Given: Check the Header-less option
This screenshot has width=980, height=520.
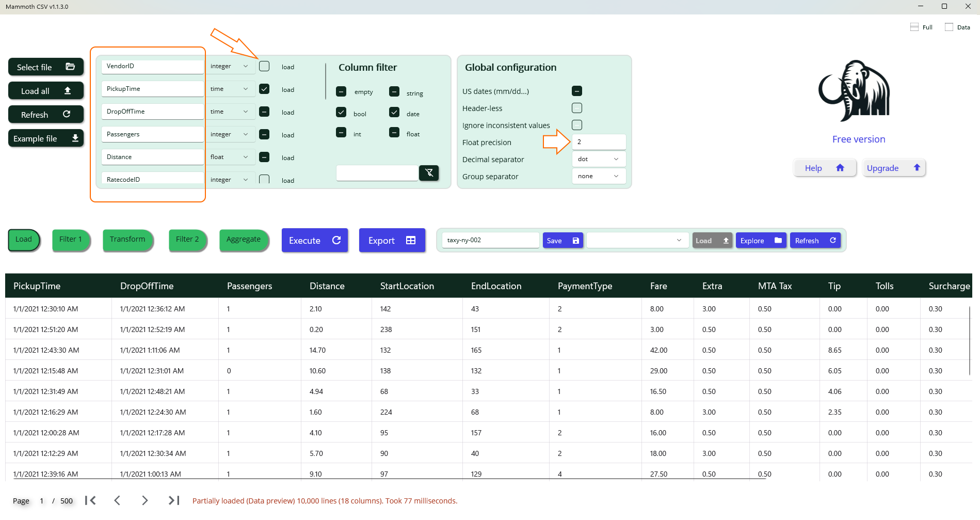Looking at the screenshot, I should (x=577, y=108).
